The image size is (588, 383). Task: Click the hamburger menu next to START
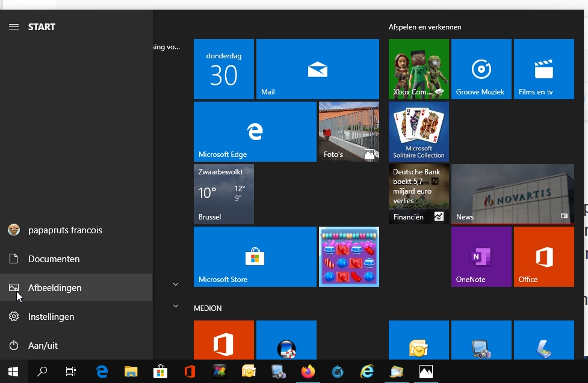[x=14, y=27]
